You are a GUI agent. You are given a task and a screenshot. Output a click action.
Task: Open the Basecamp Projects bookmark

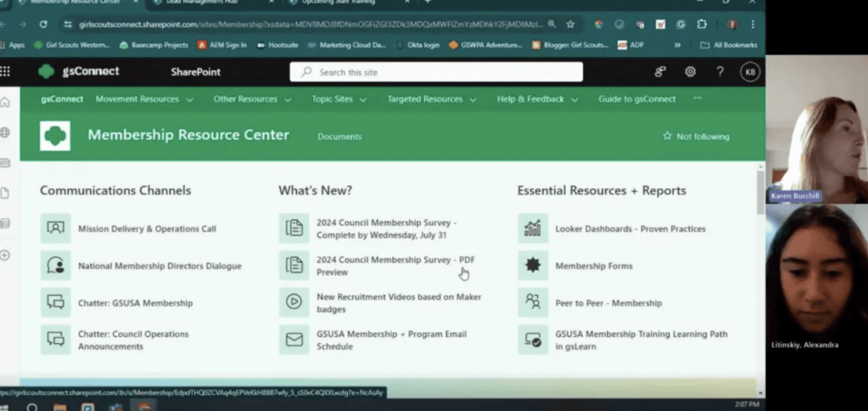coord(154,45)
